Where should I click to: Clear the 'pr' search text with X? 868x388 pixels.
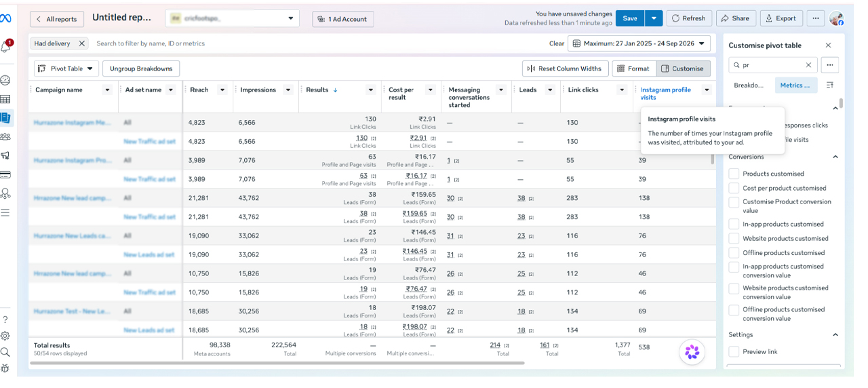pyautogui.click(x=808, y=65)
